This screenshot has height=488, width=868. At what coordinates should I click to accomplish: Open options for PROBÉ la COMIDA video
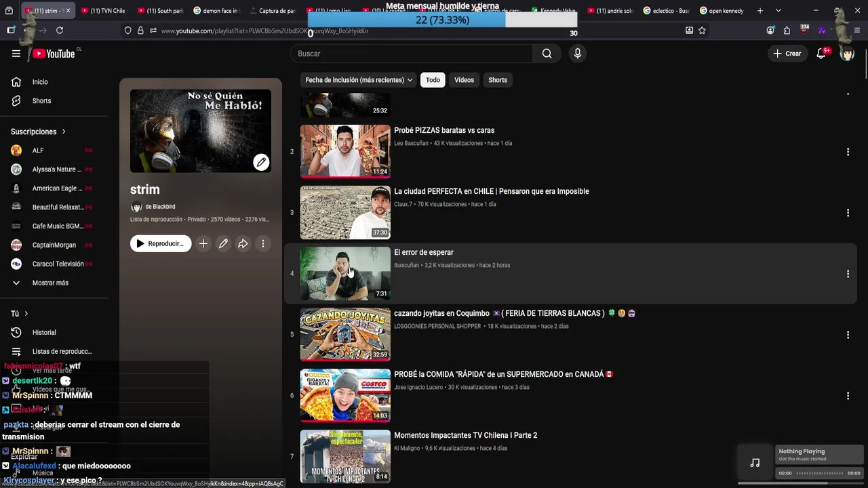coord(848,396)
